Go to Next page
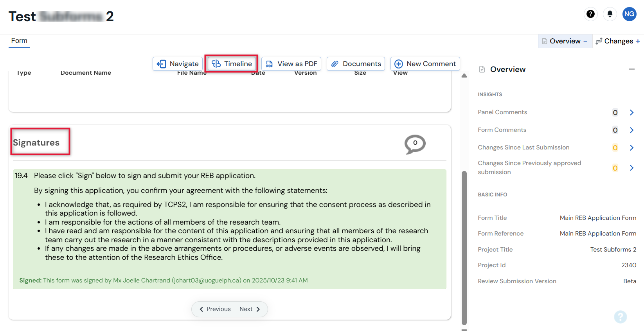The width and height of the screenshot is (644, 331). (x=250, y=309)
